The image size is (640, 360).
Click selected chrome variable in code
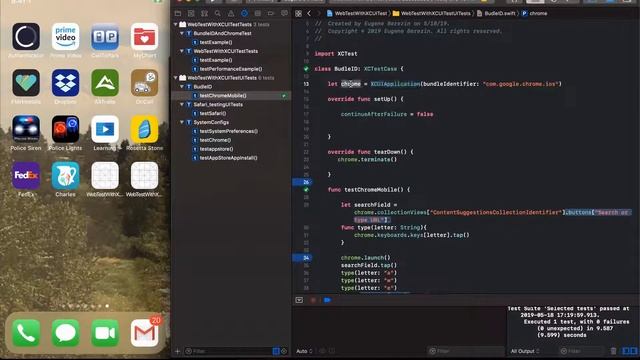coord(351,84)
